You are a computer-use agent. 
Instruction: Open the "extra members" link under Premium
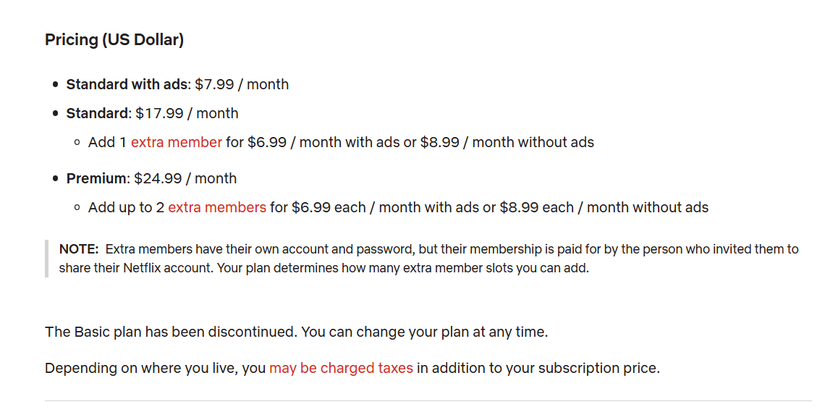point(217,208)
